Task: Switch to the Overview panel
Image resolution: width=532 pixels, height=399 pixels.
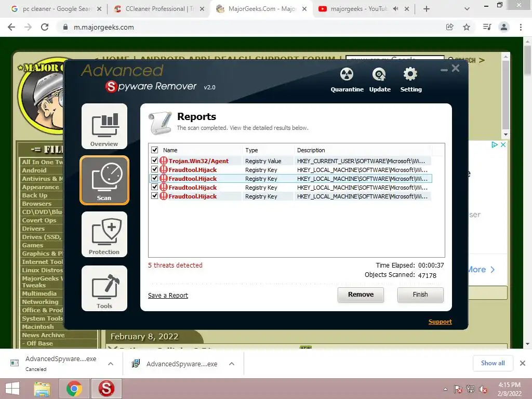Action: click(x=104, y=126)
